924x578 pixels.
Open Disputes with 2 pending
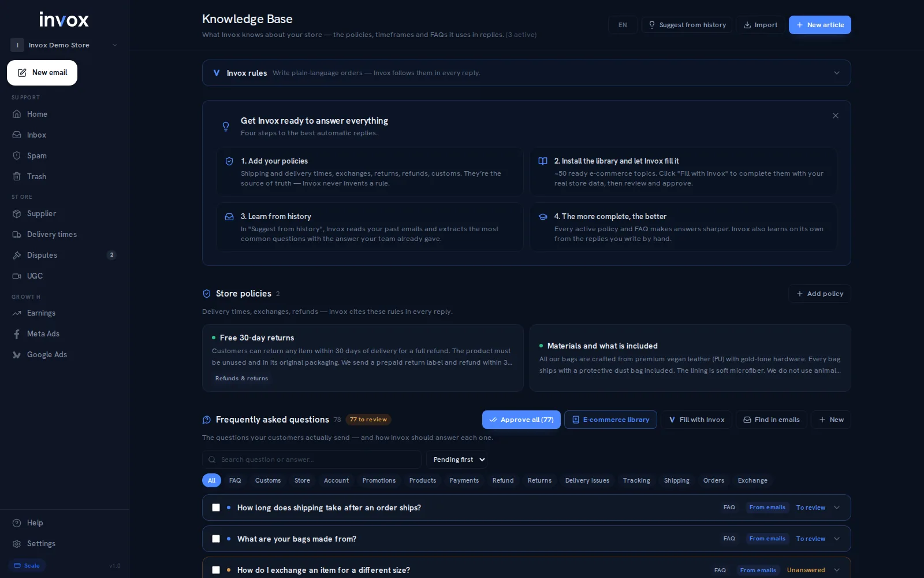click(64, 255)
